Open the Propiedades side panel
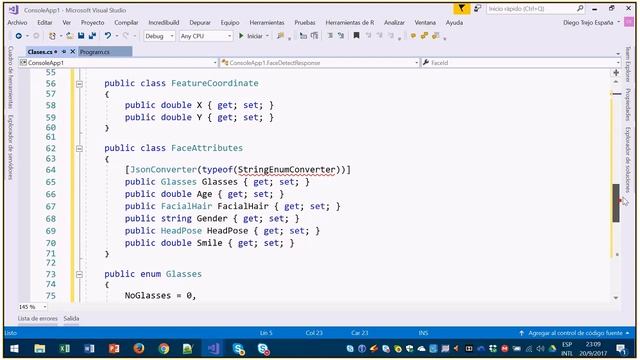640x360 pixels. coord(628,104)
